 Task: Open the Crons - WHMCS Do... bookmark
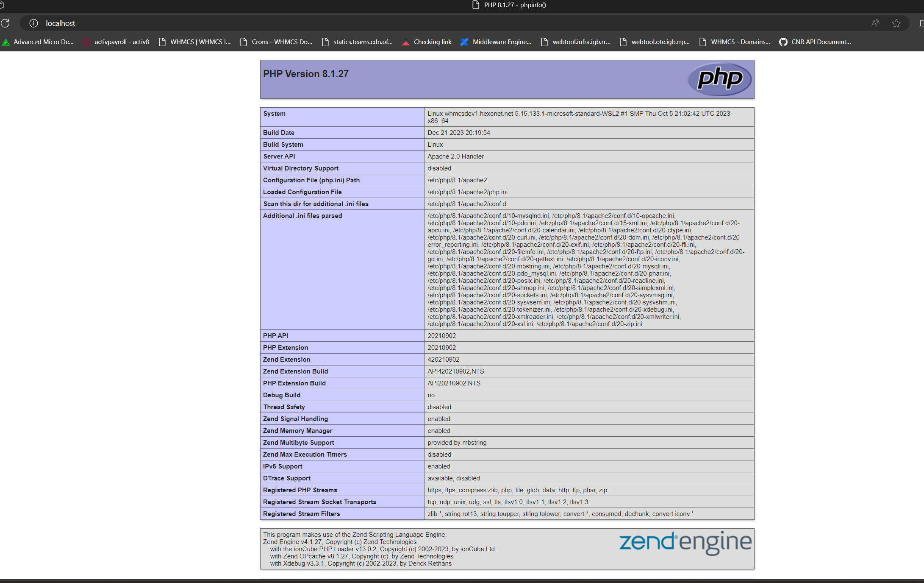276,42
